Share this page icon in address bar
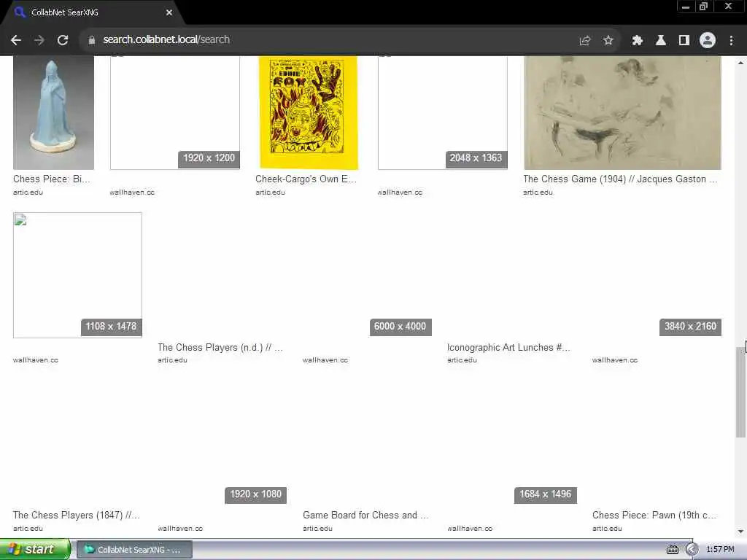This screenshot has height=560, width=747. pyautogui.click(x=584, y=41)
